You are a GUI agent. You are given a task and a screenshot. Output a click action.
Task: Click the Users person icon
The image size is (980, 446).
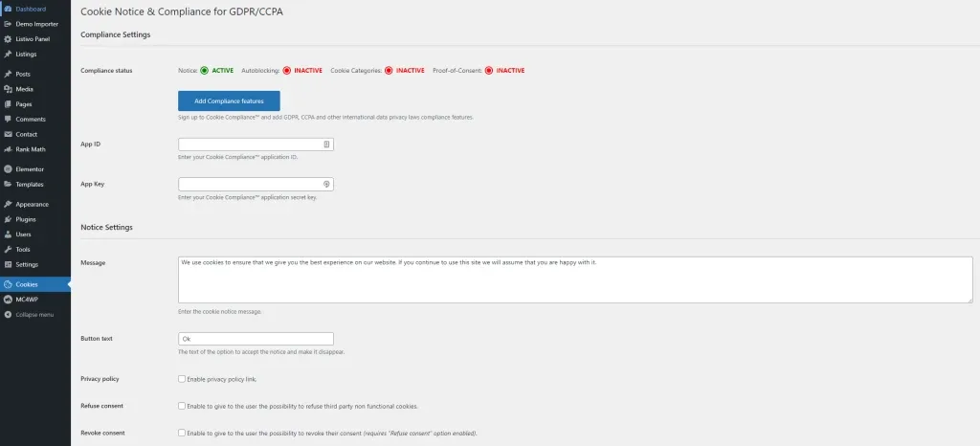(x=8, y=234)
